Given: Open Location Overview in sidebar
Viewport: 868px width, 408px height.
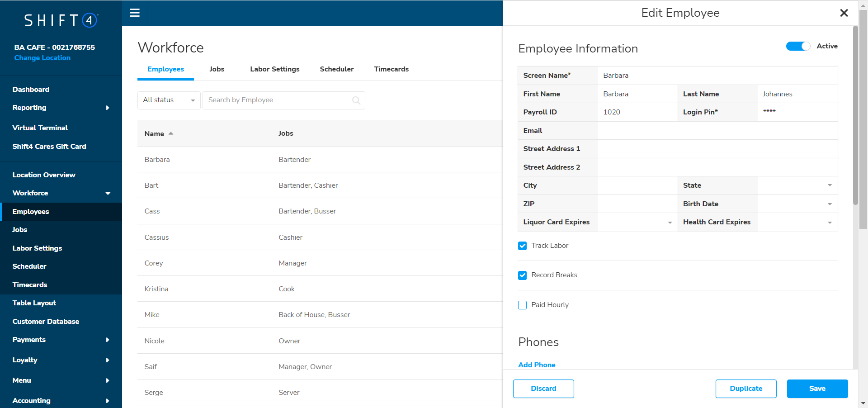Looking at the screenshot, I should [x=44, y=175].
